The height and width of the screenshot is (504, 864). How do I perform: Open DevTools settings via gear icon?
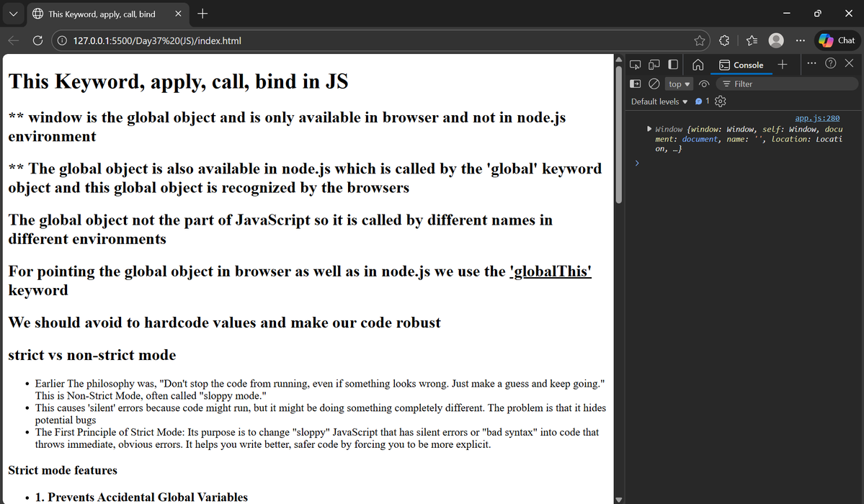(x=720, y=102)
